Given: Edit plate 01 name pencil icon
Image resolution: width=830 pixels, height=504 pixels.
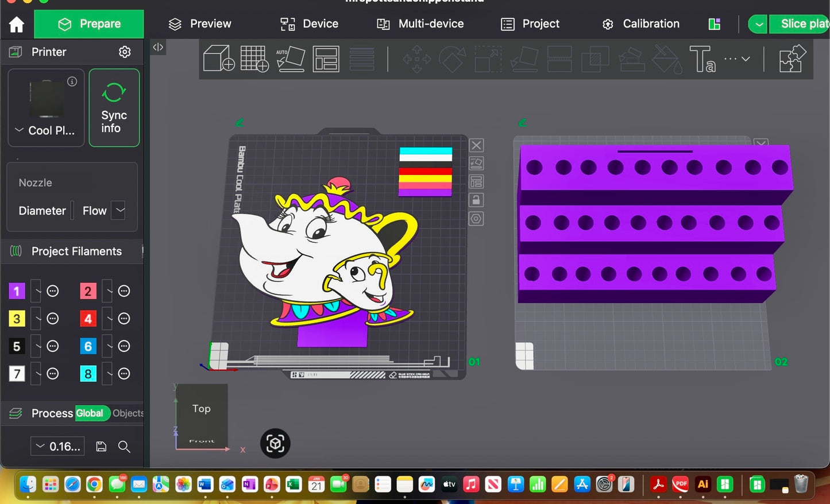Looking at the screenshot, I should pos(240,122).
